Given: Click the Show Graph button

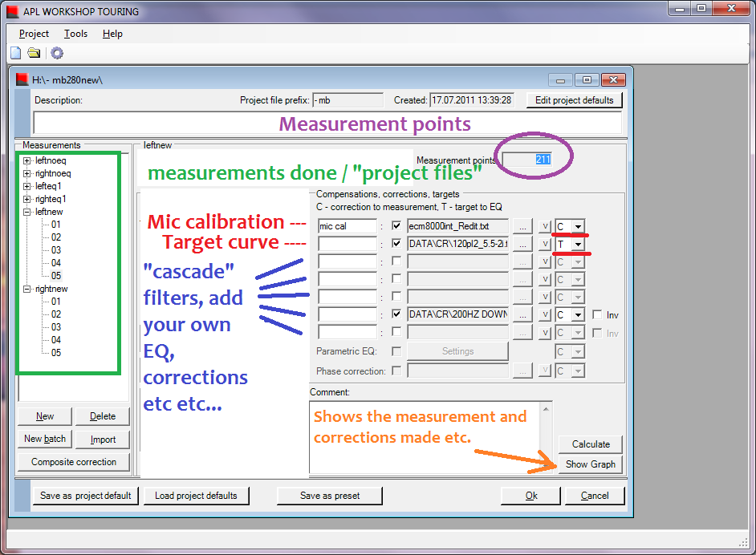Looking at the screenshot, I should click(591, 464).
